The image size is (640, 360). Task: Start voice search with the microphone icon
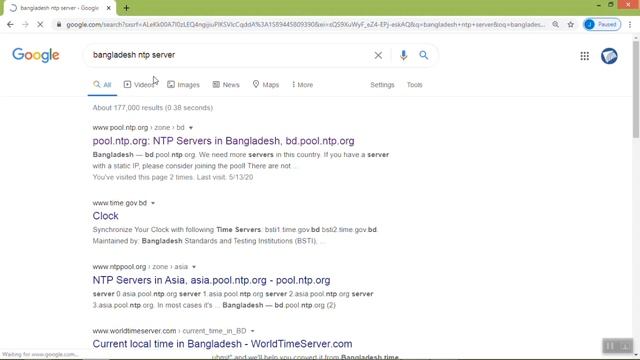pos(403,55)
